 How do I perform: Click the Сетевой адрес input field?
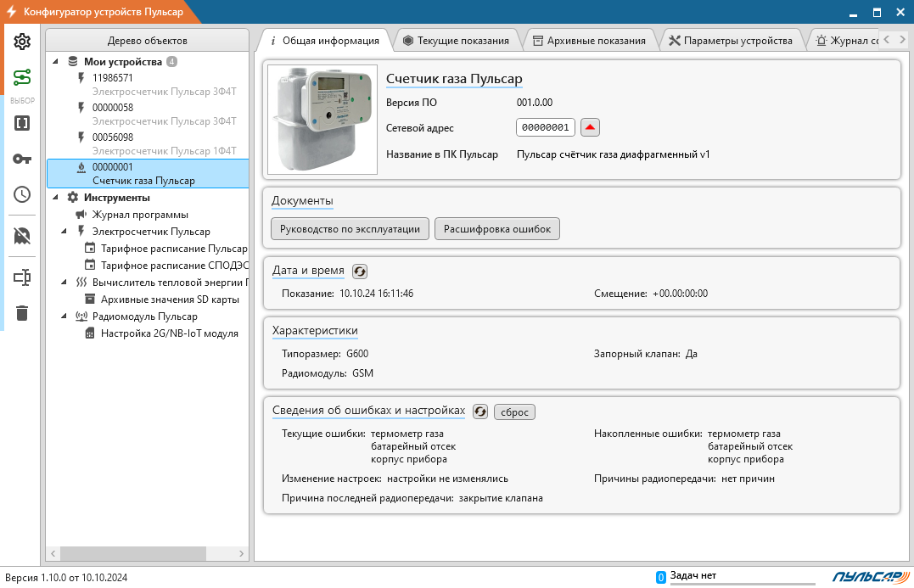(546, 127)
